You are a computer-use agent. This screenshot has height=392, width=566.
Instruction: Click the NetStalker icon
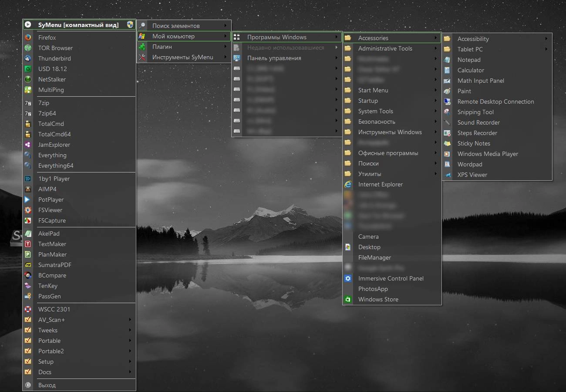(x=28, y=79)
